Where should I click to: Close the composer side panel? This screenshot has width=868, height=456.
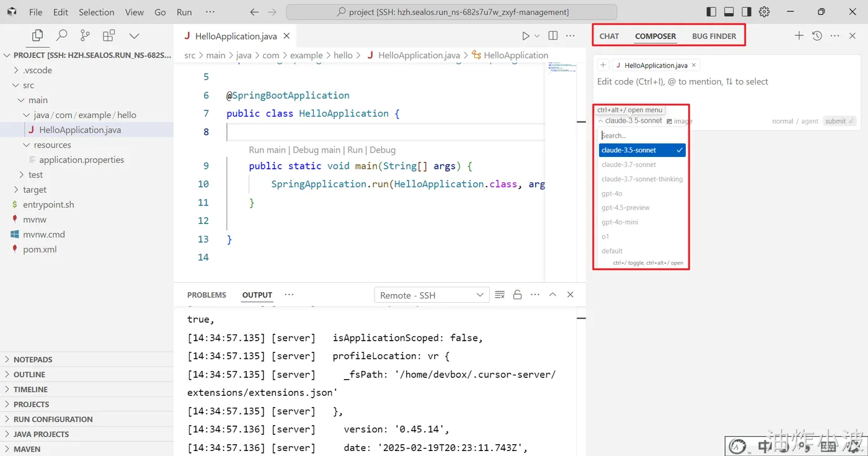pyautogui.click(x=852, y=36)
